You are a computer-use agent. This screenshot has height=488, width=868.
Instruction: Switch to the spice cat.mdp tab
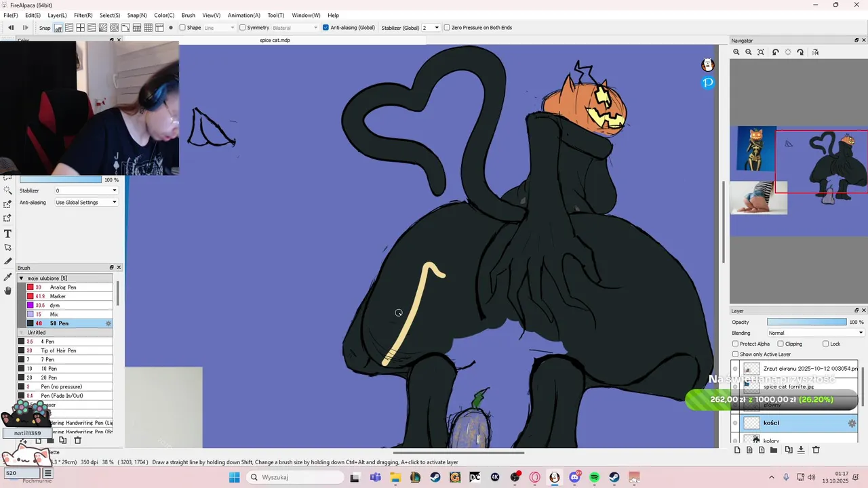275,40
